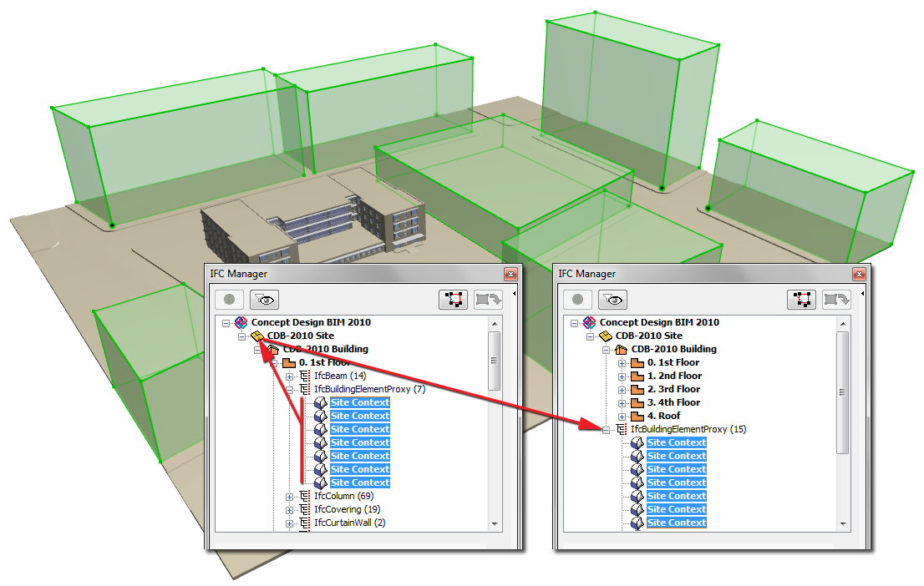Select '1. 2nd Floor' row
Viewport: 924px width, 586px height.
coord(675,376)
